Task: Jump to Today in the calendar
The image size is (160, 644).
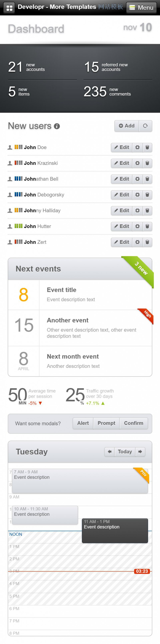Action: 125,452
